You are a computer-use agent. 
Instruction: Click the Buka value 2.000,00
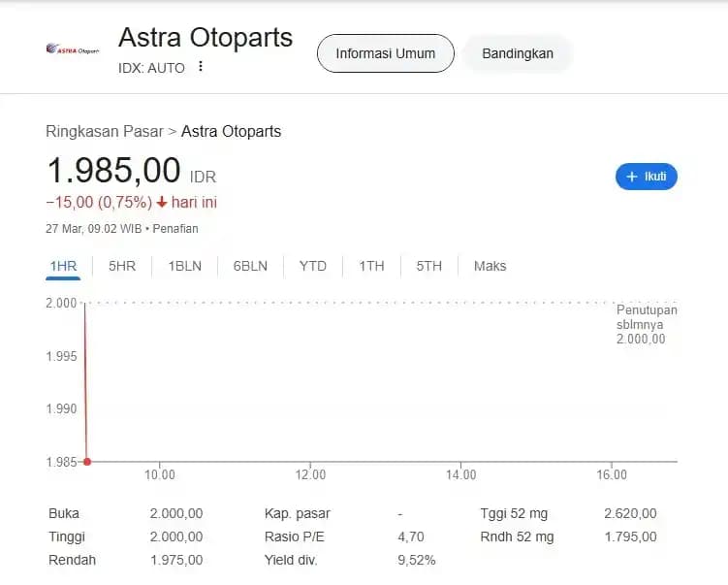[x=176, y=513]
